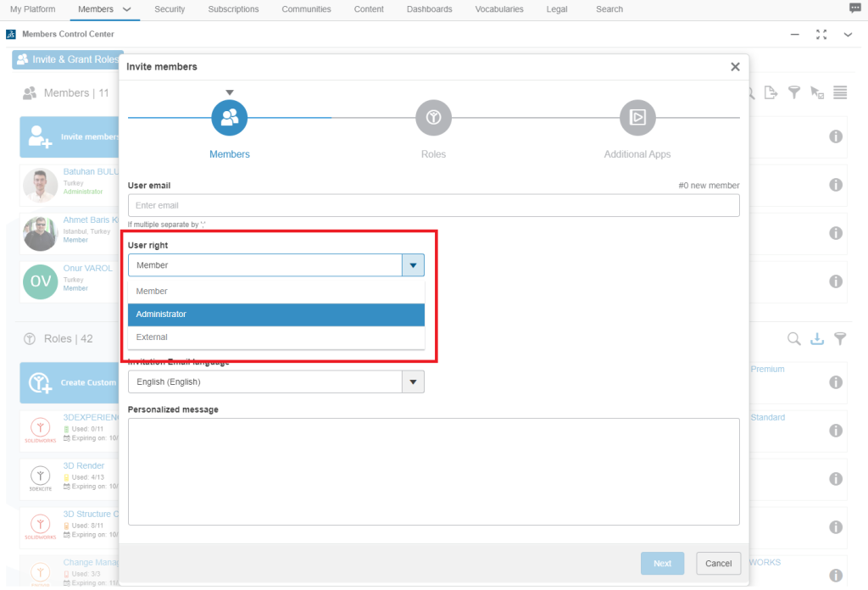The image size is (868, 590).
Task: Click the Next button
Action: click(662, 564)
